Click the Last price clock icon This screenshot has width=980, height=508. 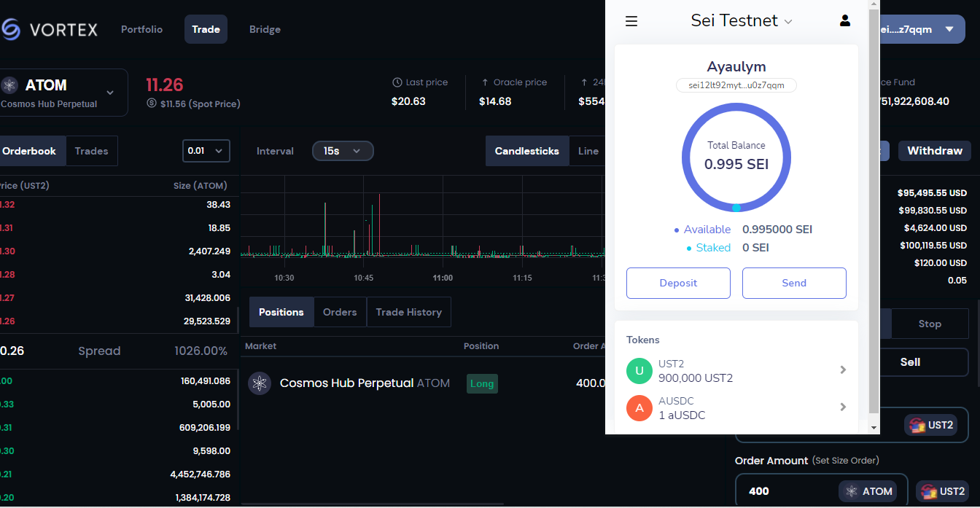[397, 82]
